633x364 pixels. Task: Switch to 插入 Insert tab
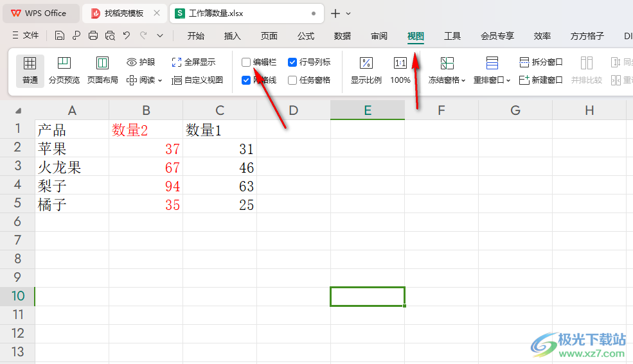pyautogui.click(x=232, y=36)
